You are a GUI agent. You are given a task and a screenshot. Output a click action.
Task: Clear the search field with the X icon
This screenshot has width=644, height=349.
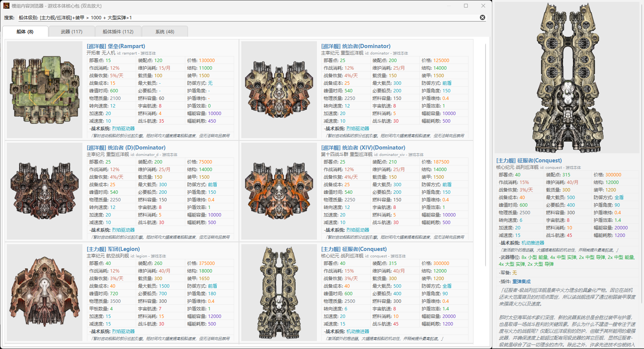click(483, 17)
